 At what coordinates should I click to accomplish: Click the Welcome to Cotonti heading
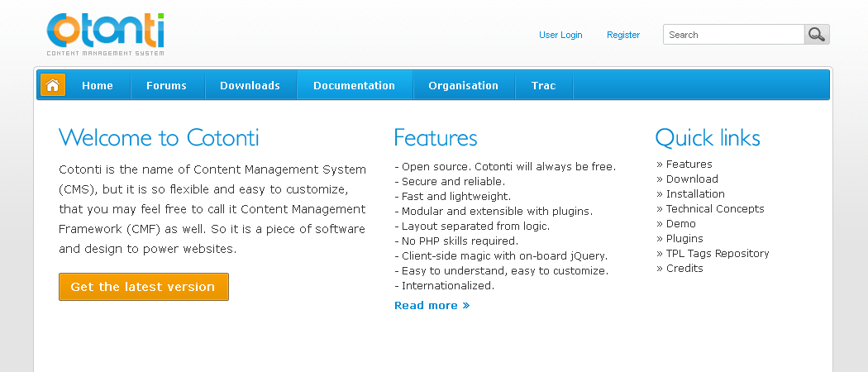point(159,137)
